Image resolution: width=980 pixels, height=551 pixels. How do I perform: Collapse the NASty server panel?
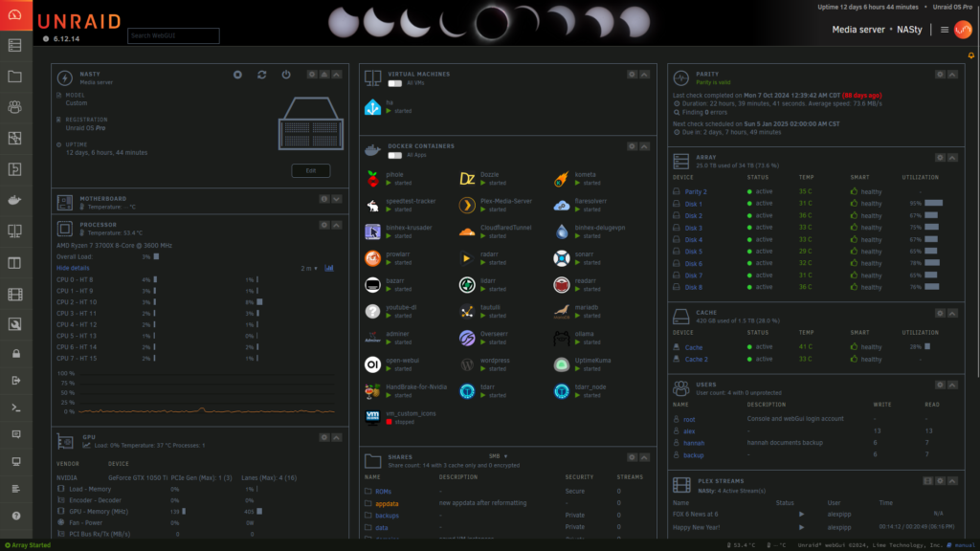[x=337, y=75]
